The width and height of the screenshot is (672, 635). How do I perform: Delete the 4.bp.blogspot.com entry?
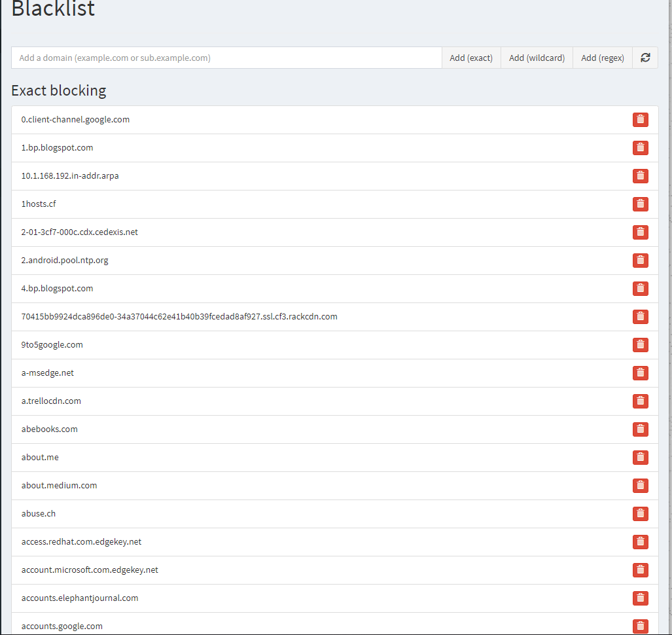pyautogui.click(x=640, y=289)
